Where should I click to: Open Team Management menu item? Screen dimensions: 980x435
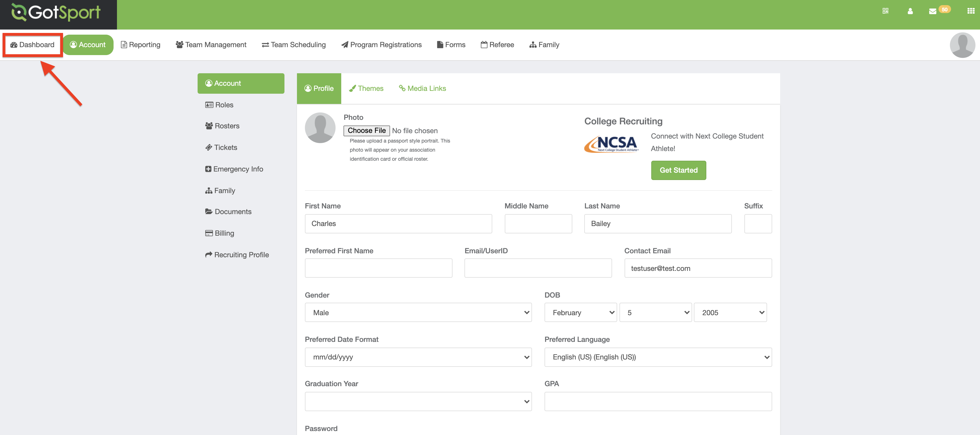pos(211,45)
